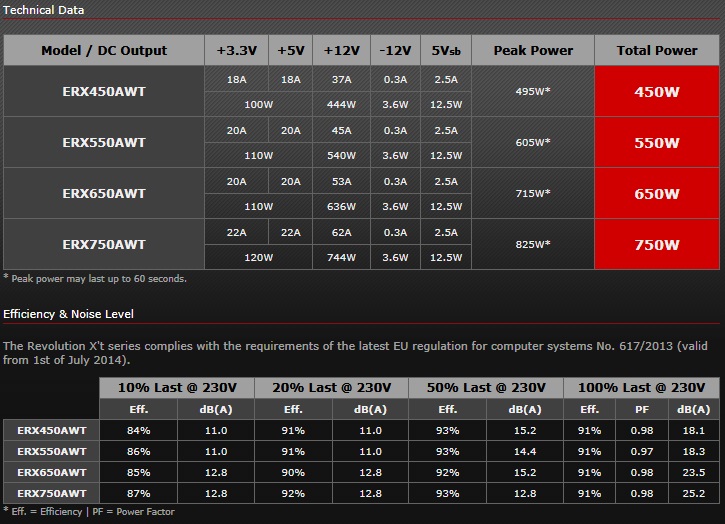Screen dimensions: 725x524
Task: Select the "110W" cell in ERX550AWT row
Action: click(x=258, y=155)
